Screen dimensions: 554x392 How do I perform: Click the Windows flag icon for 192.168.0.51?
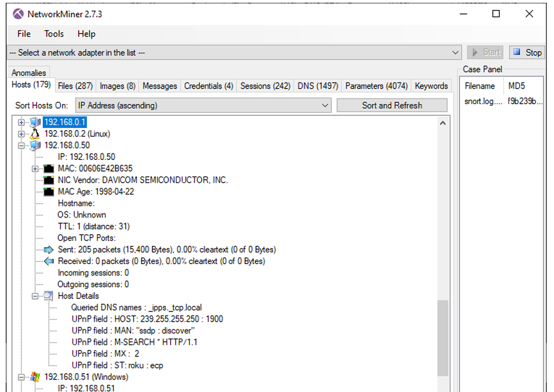tap(35, 377)
